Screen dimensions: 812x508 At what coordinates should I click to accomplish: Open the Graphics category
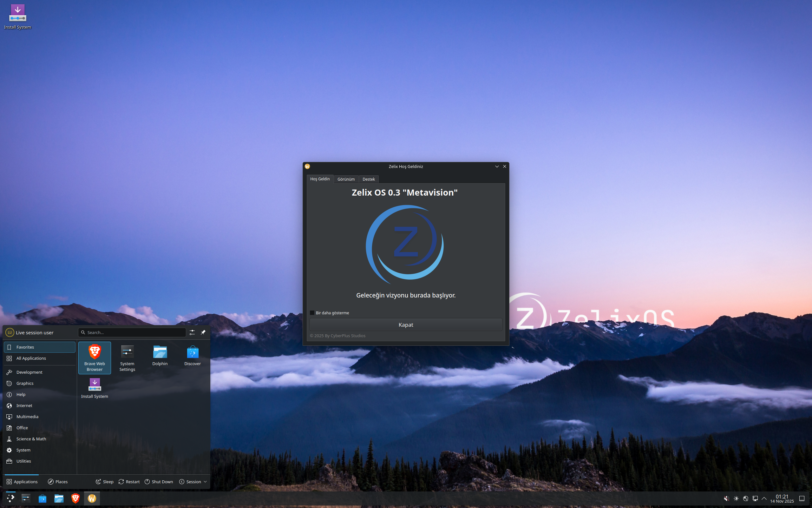40,383
